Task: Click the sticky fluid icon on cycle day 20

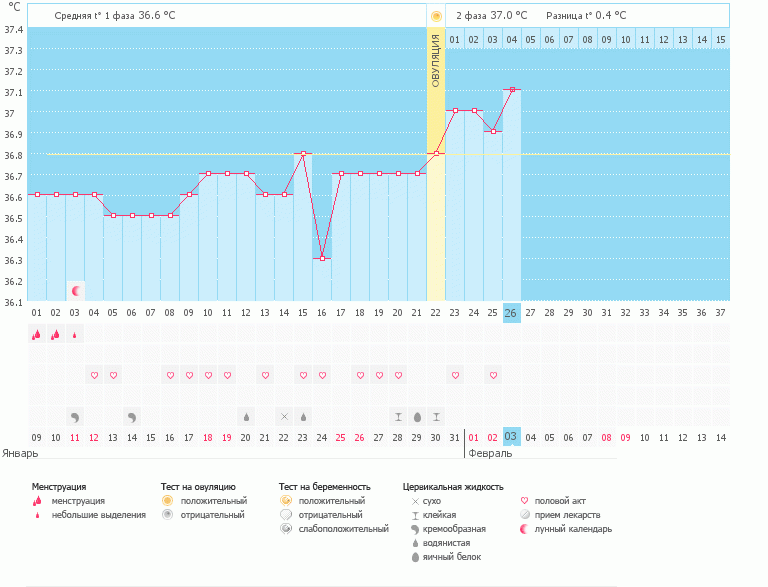Action: pos(398,417)
